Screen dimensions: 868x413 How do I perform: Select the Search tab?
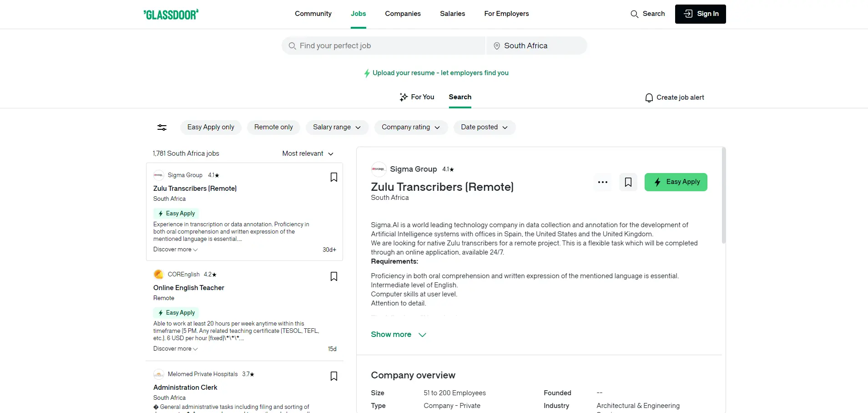pyautogui.click(x=460, y=97)
